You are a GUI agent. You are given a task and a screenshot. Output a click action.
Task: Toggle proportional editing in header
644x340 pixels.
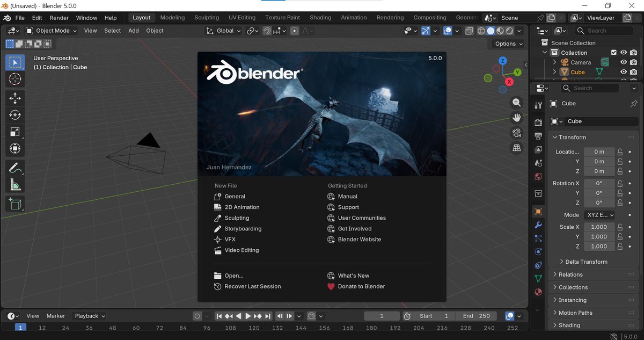click(x=294, y=31)
